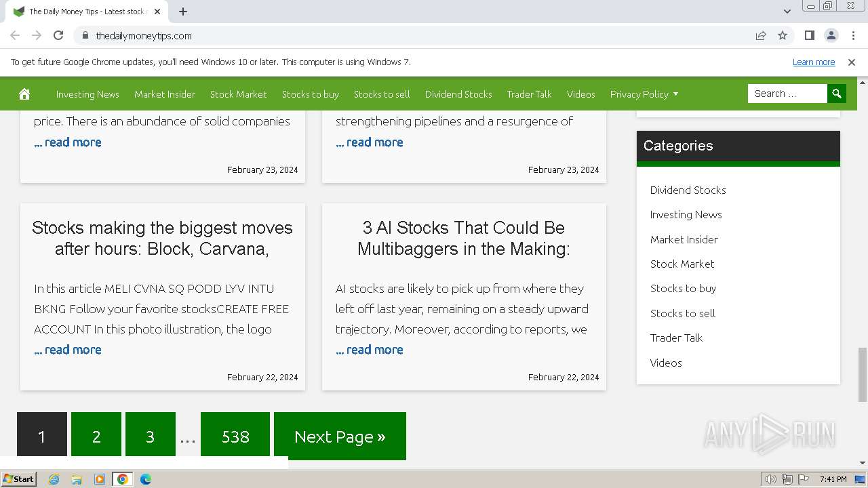Open the browser side panel icon
The image size is (868, 488).
coord(809,35)
